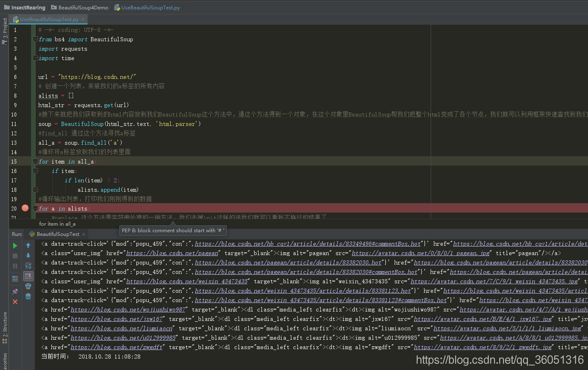
Task: Open the Favorites tool window sidebar tab
Action: (4, 361)
